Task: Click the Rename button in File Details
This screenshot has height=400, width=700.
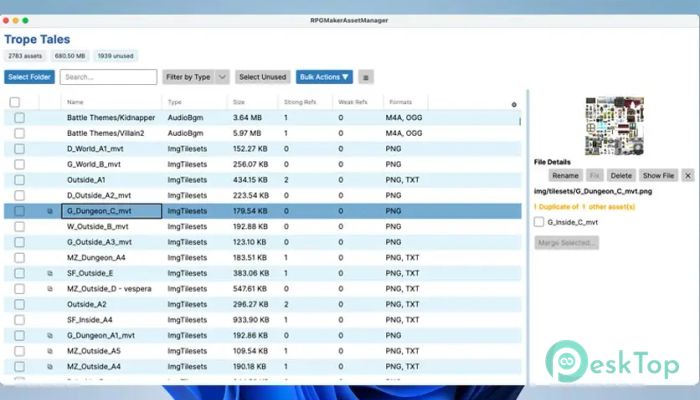Action: [565, 175]
